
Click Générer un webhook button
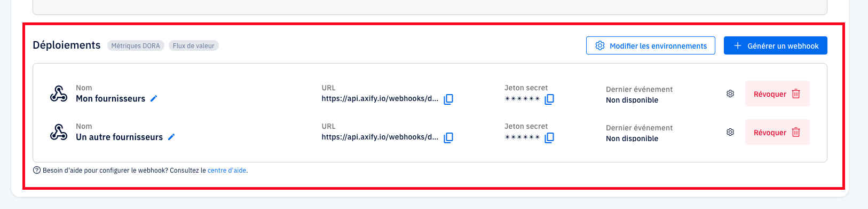[776, 45]
